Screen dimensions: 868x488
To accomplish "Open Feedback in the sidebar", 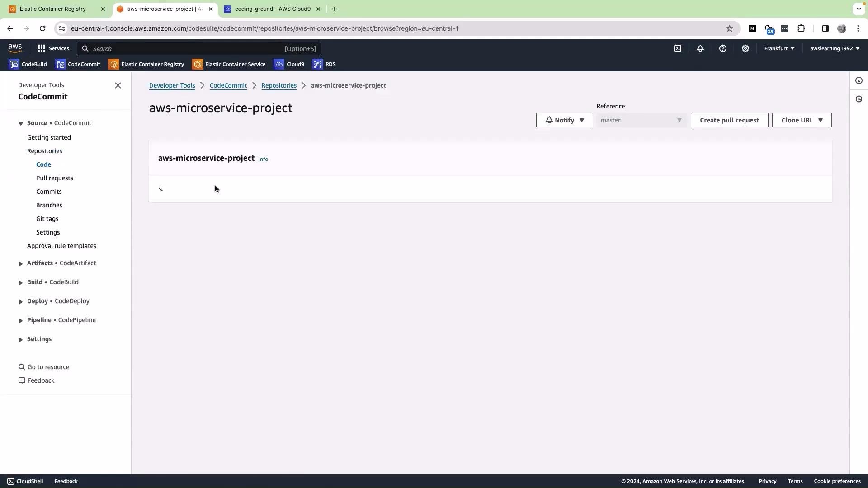I will pos(37,380).
